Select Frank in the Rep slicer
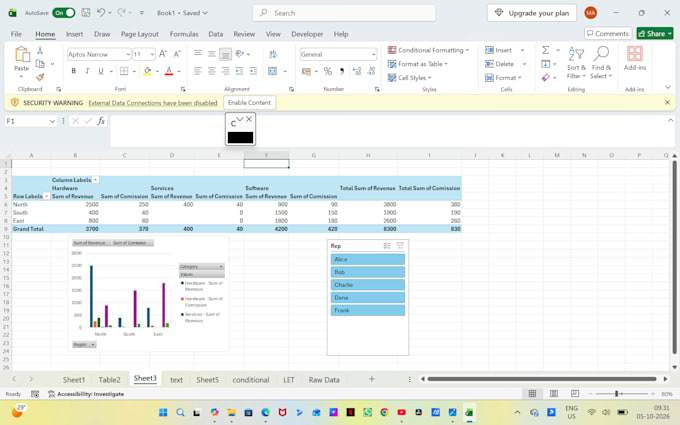This screenshot has width=680, height=425. [368, 311]
